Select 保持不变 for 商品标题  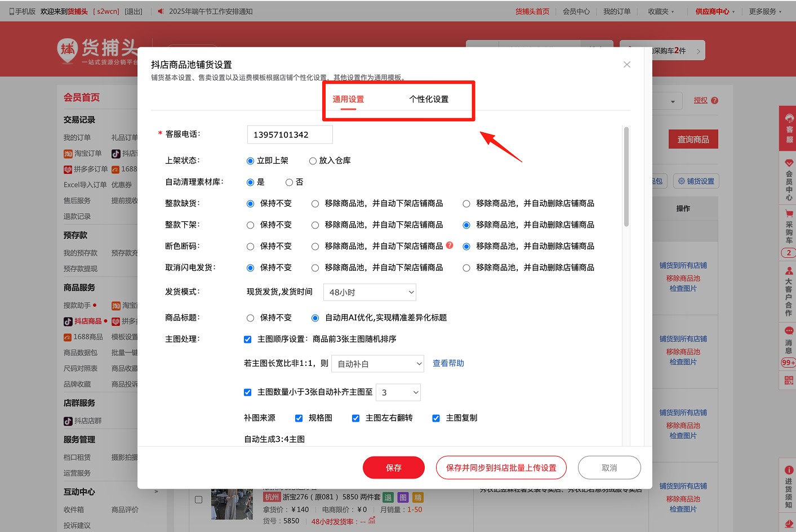250,318
